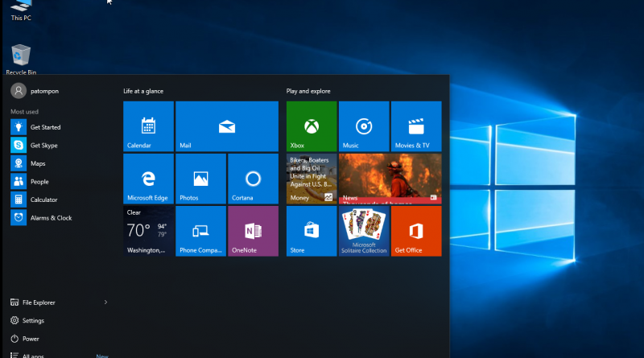This screenshot has height=358, width=644.
Task: Open the Money news tile
Action: point(312,179)
